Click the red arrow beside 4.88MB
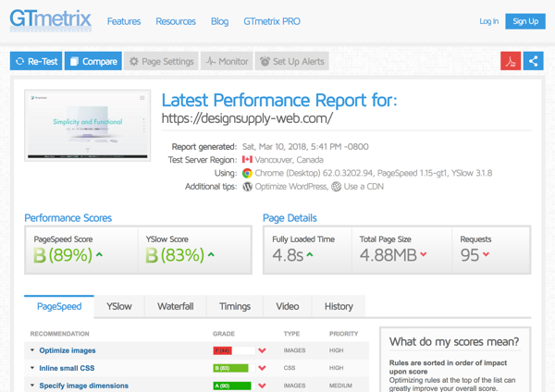Viewport: 555px width, 392px height. pos(424,254)
